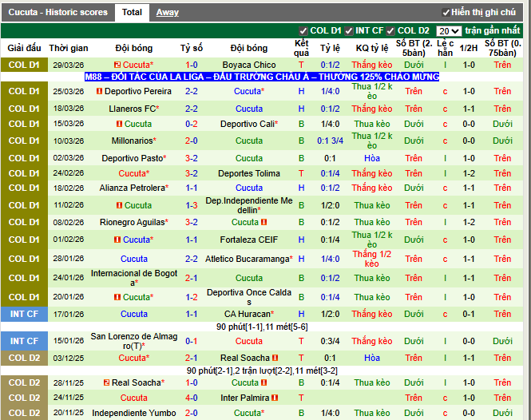
Task: Open the recent matches count dropdown showing 20
Action: point(449,31)
